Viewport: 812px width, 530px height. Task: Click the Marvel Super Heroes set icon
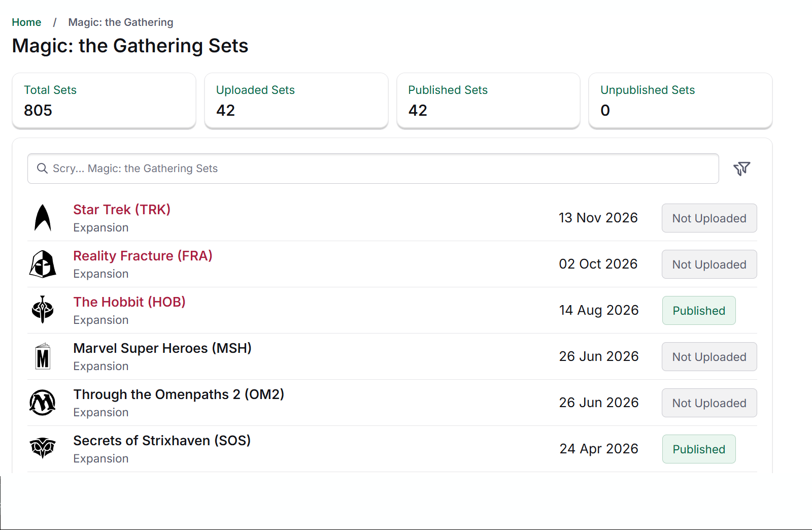point(43,356)
